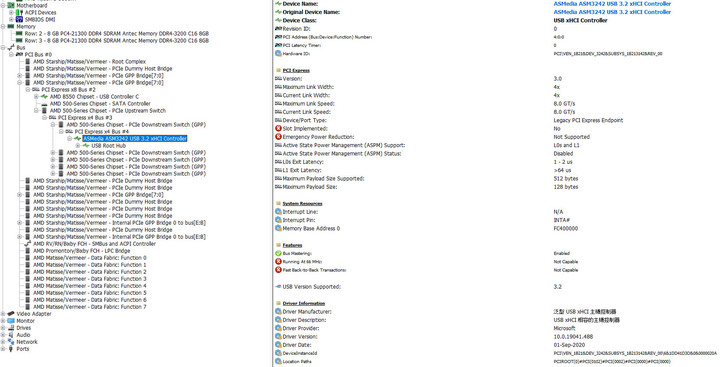720x367 pixels.
Task: Expand the Video Adapter node
Action: pyautogui.click(x=3, y=314)
